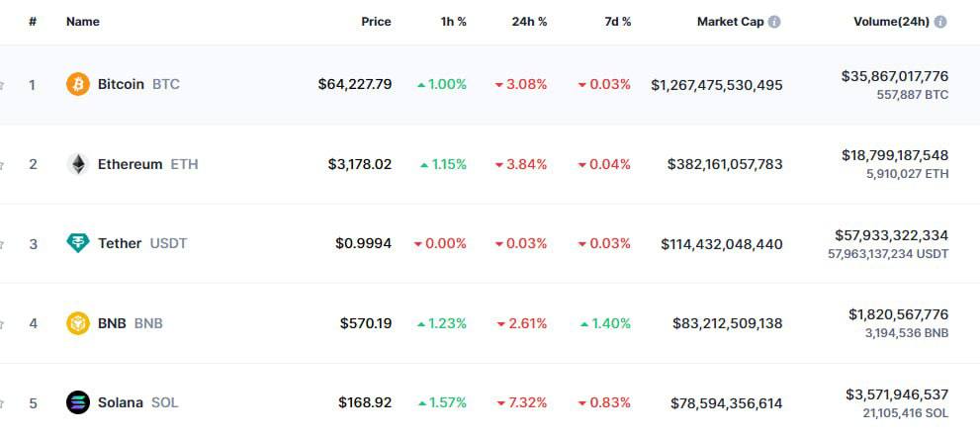Toggle watchlist star for Tether

click(2, 243)
